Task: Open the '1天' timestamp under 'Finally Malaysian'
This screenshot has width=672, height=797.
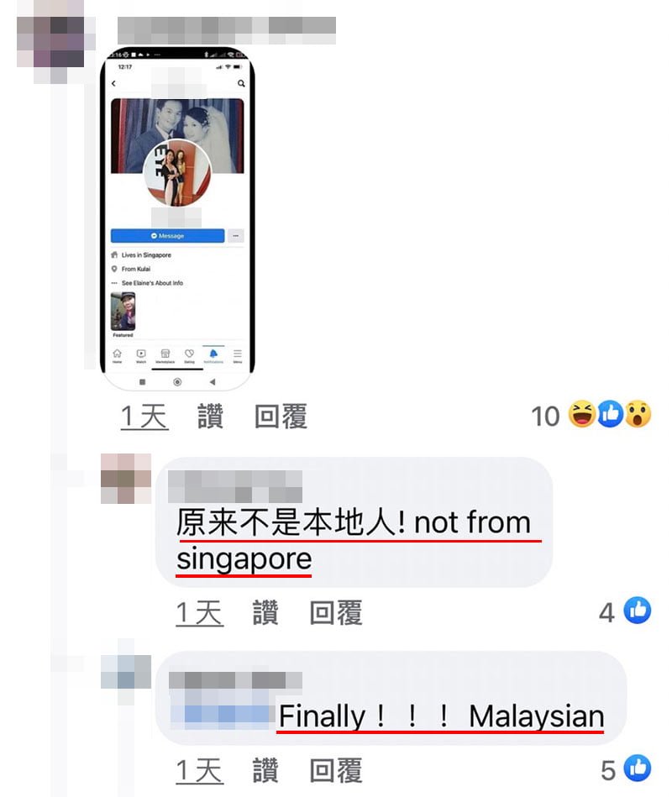Action: pyautogui.click(x=199, y=771)
